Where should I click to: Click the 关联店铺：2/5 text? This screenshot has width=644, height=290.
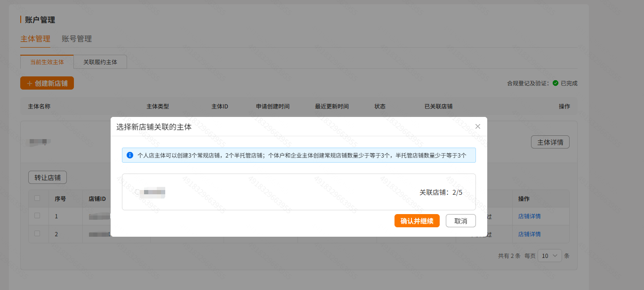441,192
